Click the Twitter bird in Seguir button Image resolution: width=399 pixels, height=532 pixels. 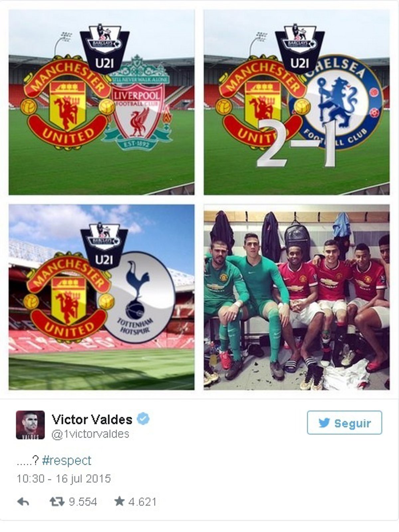point(324,423)
